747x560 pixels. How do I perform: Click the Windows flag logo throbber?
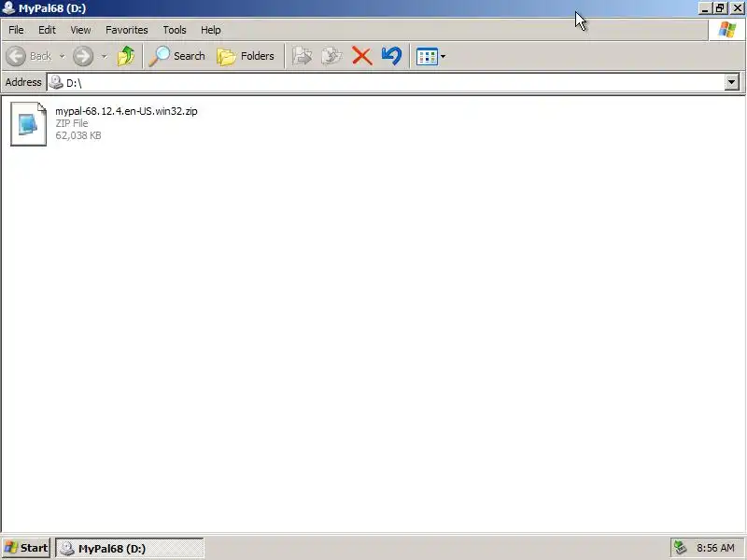pyautogui.click(x=727, y=30)
